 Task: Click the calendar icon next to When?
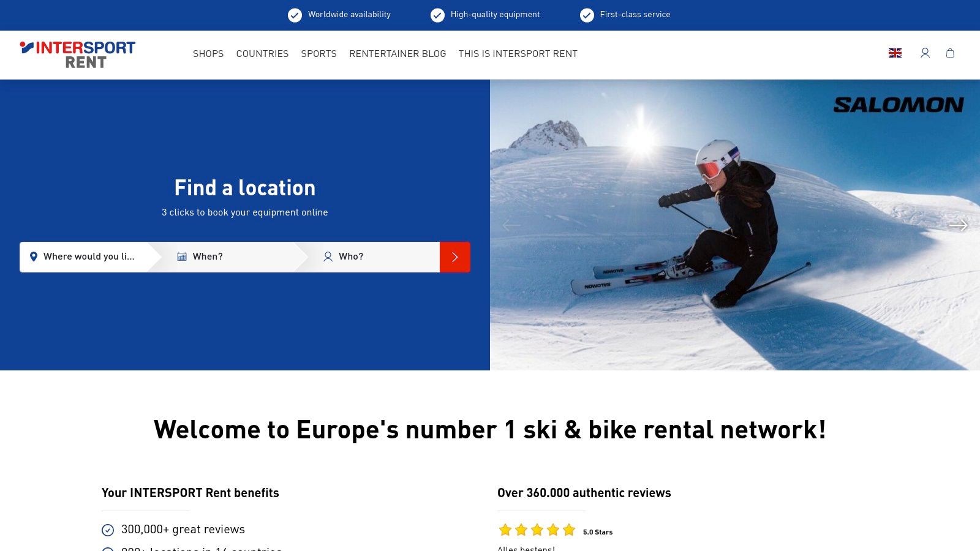181,257
